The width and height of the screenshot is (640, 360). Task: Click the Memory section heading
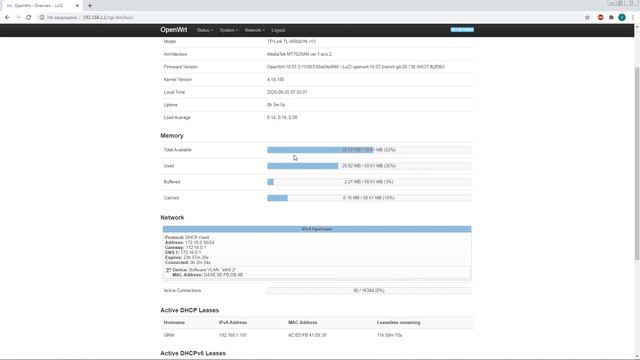click(172, 136)
